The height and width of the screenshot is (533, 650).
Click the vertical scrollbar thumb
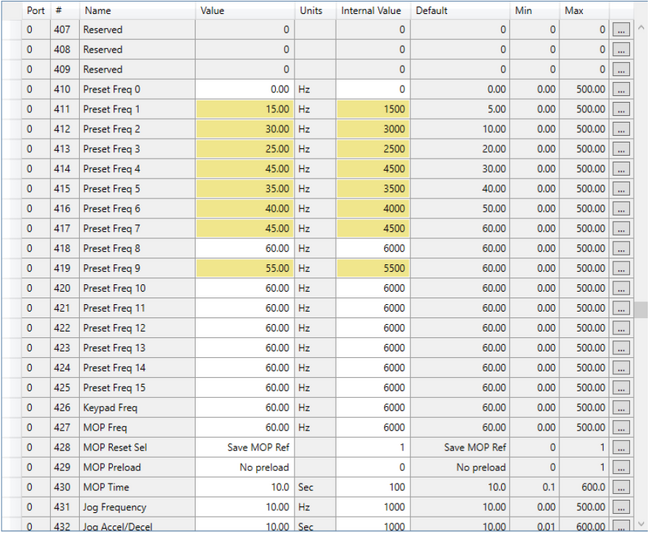click(641, 308)
